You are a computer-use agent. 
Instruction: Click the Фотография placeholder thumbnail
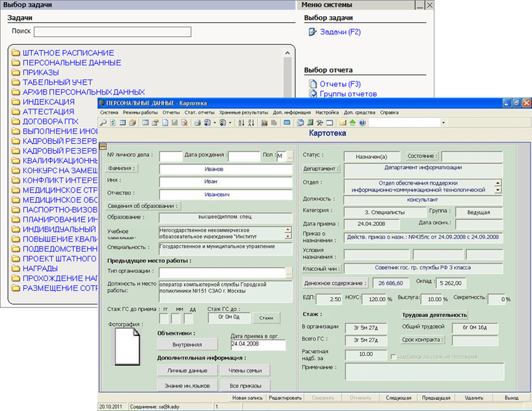[127, 347]
